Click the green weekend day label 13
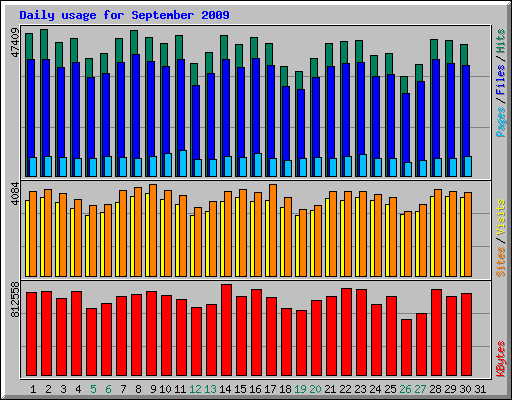The image size is (512, 400). (210, 389)
